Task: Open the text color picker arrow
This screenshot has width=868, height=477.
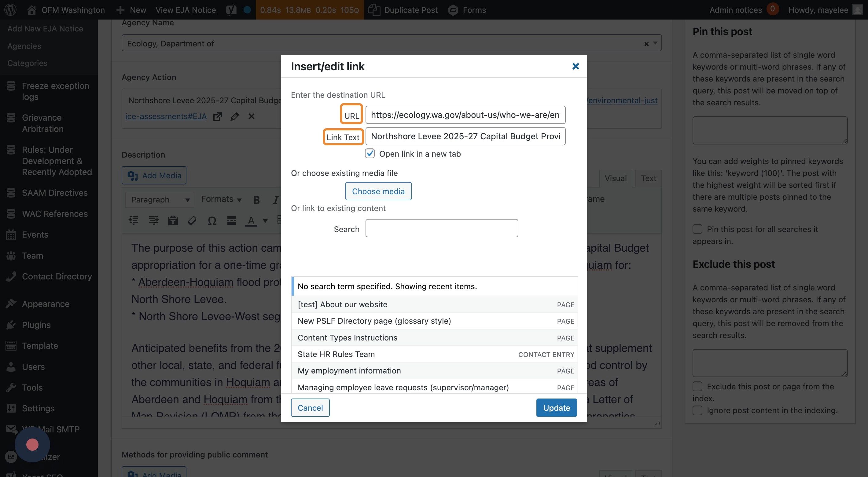Action: click(x=265, y=221)
